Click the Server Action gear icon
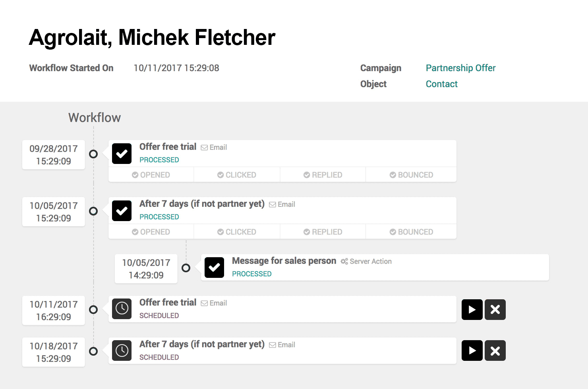 click(x=344, y=261)
